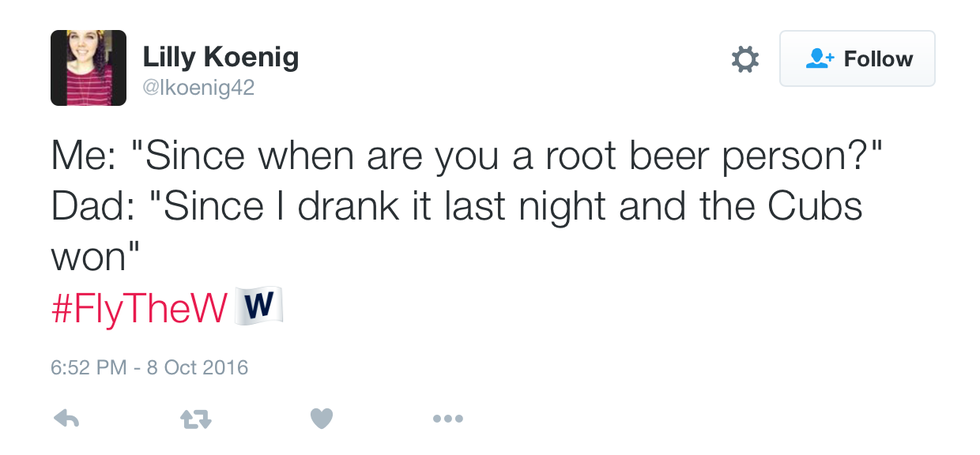Reply to Lilly Koenig's tweet

tap(66, 419)
